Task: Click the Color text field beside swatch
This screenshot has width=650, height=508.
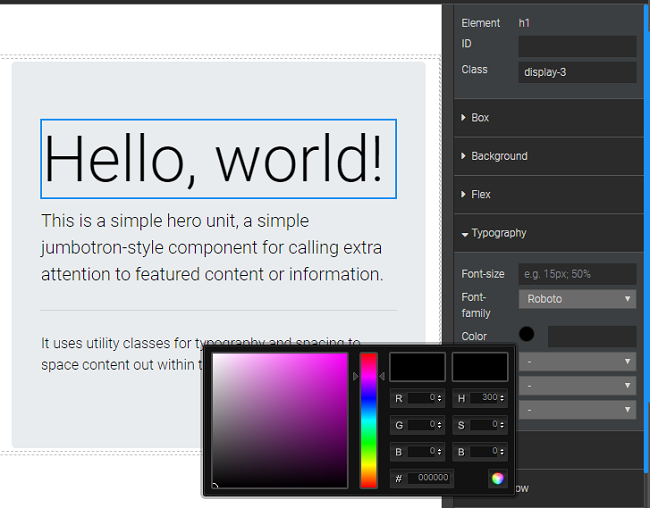Action: pyautogui.click(x=591, y=336)
